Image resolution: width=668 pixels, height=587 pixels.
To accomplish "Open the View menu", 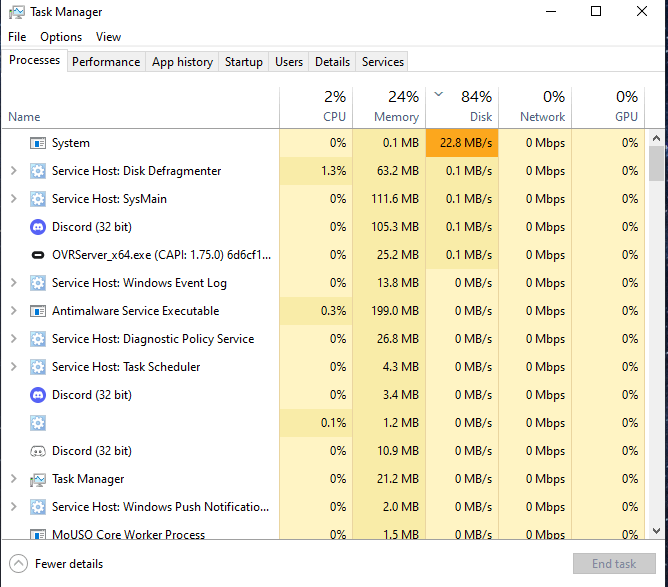I will pyautogui.click(x=108, y=37).
